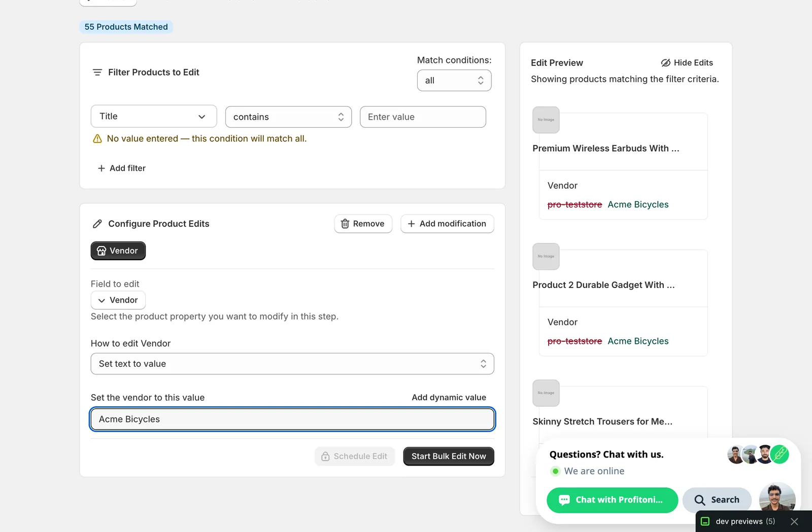Select the Vendor modification tab chip
Image resolution: width=812 pixels, height=532 pixels.
coord(118,251)
